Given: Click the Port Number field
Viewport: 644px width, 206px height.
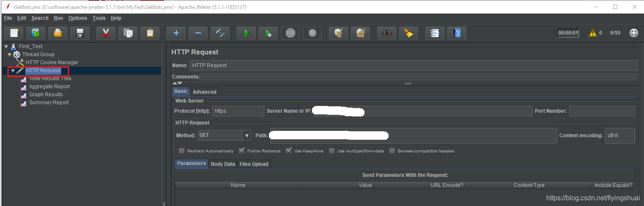Looking at the screenshot, I should 602,111.
